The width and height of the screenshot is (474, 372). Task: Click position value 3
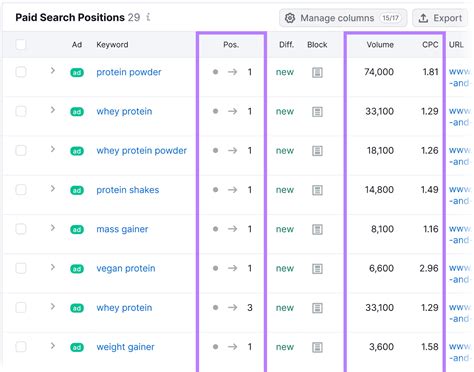click(250, 307)
